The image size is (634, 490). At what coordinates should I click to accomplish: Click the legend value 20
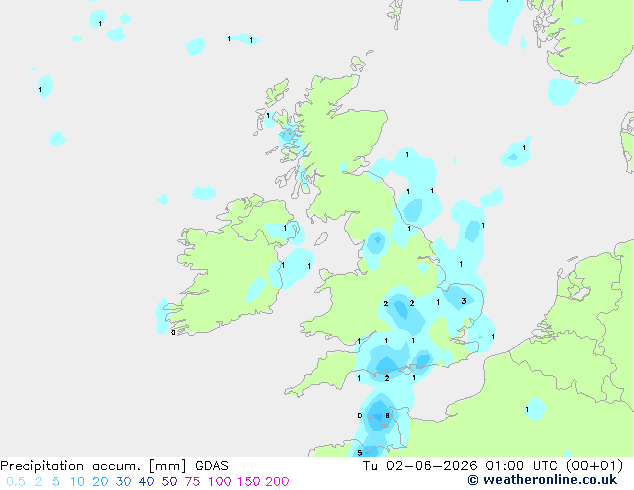pyautogui.click(x=100, y=482)
